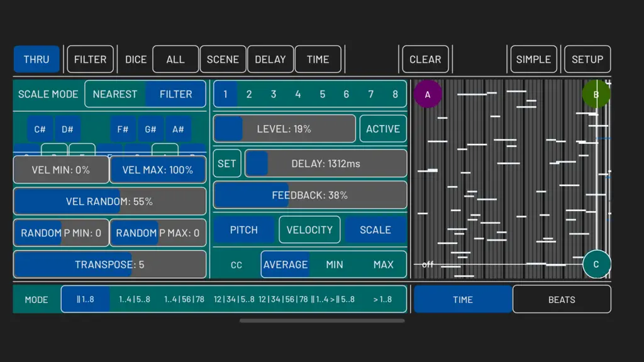644x362 pixels.
Task: Select delay tap 8
Action: pyautogui.click(x=395, y=94)
